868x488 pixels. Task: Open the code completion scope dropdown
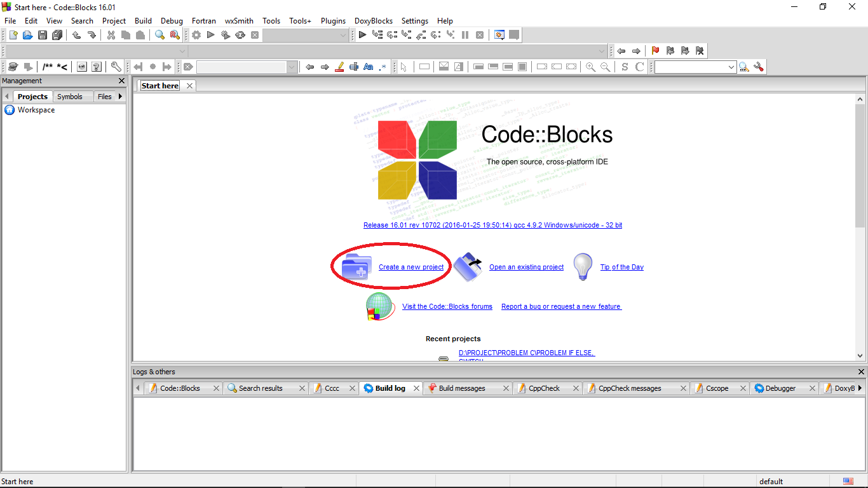97,51
